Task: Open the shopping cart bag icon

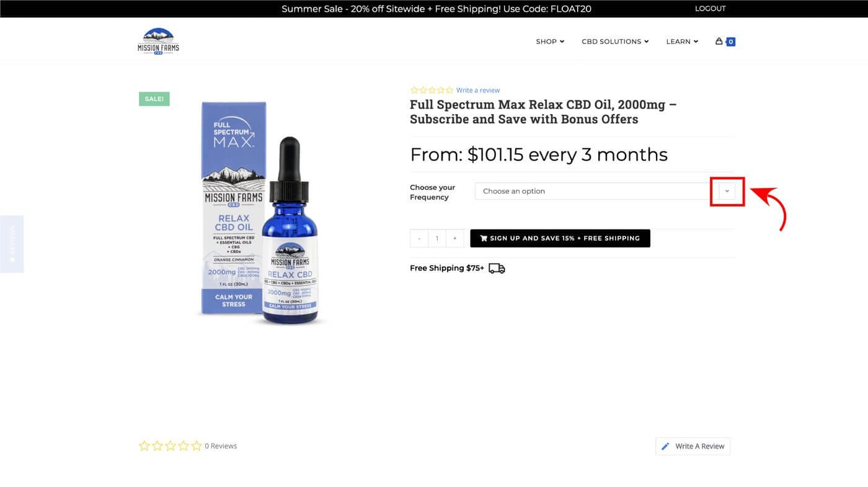Action: click(719, 42)
